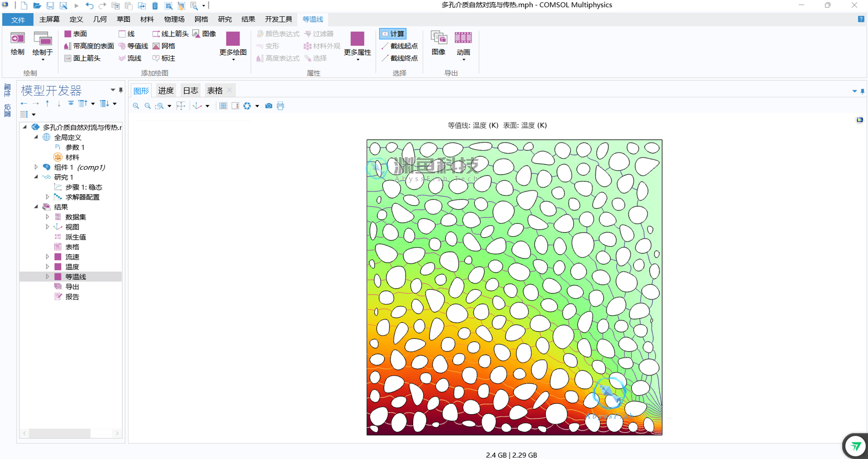
Task: Select the Temperature (温度) plot group row
Action: click(x=71, y=267)
